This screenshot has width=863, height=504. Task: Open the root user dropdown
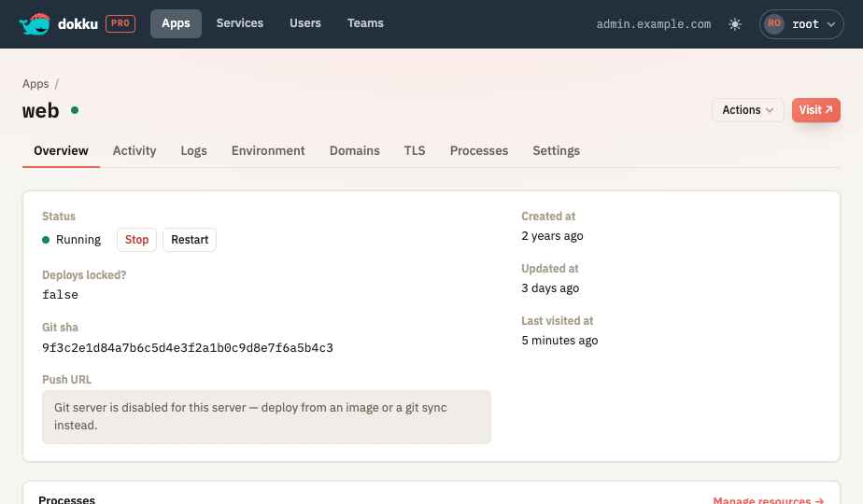click(x=801, y=24)
